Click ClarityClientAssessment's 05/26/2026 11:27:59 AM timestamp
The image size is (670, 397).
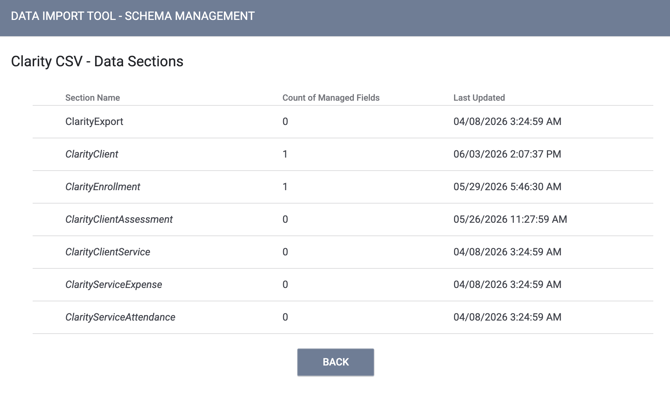(x=510, y=219)
